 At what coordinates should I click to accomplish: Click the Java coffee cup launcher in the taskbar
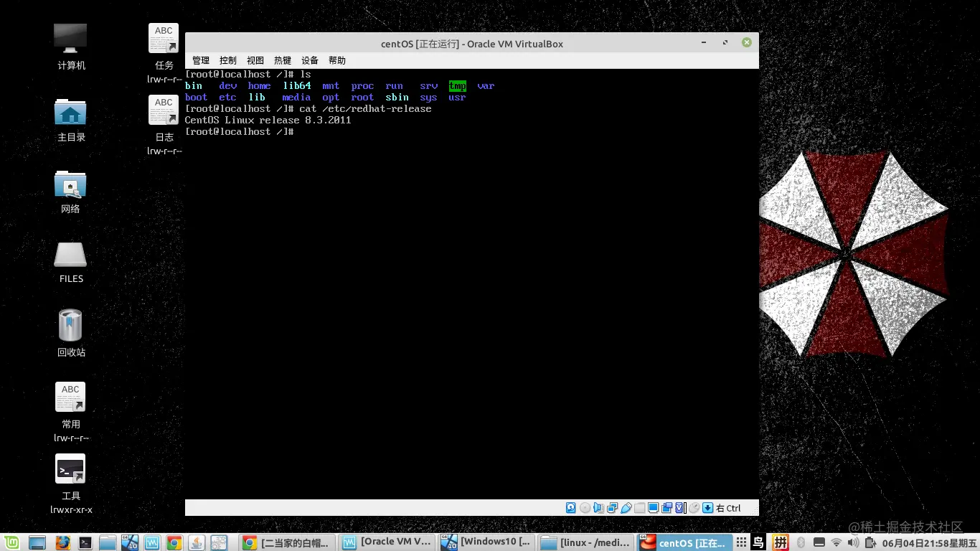tap(197, 542)
